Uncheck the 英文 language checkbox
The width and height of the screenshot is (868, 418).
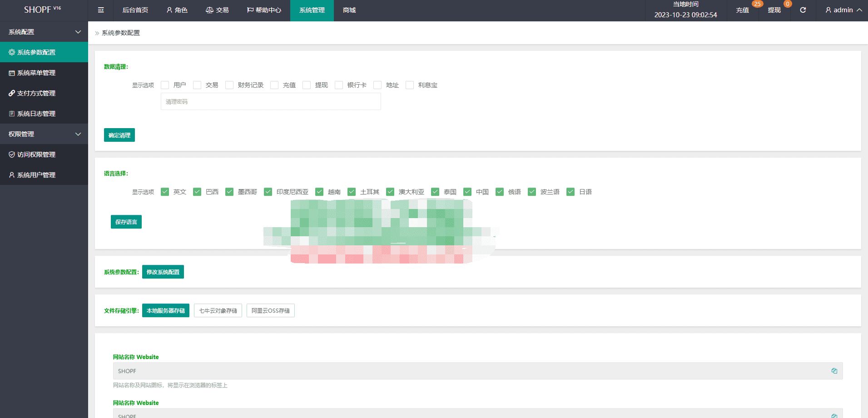165,192
